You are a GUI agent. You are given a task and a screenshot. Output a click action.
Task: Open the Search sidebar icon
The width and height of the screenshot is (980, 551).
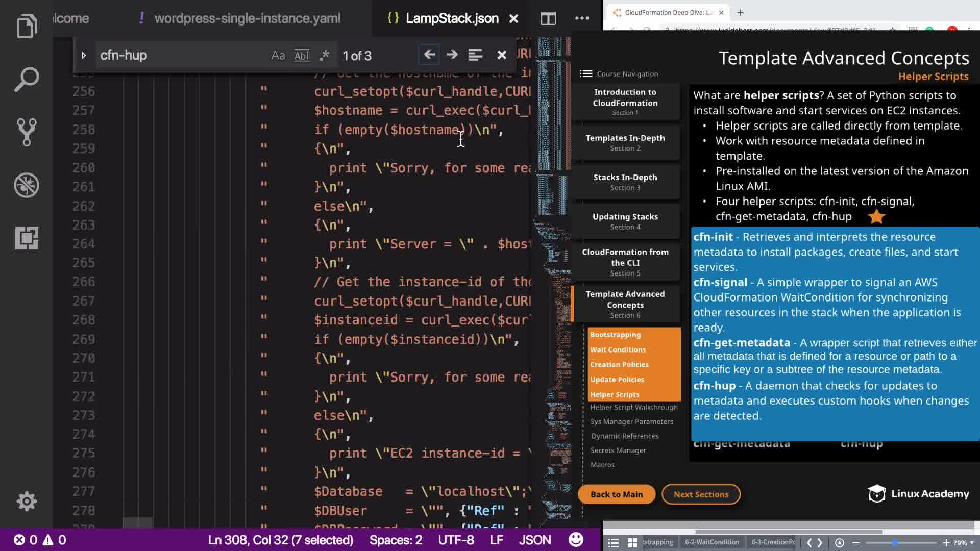[x=27, y=79]
